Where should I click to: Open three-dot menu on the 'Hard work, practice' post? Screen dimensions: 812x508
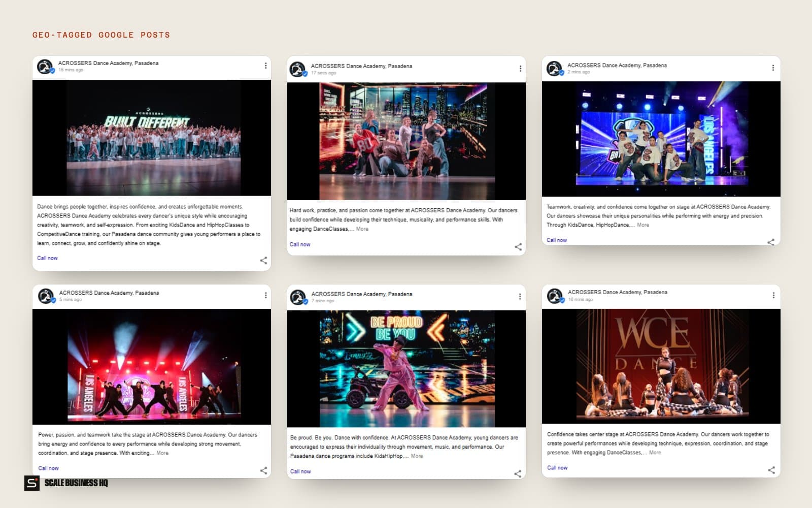pos(520,69)
